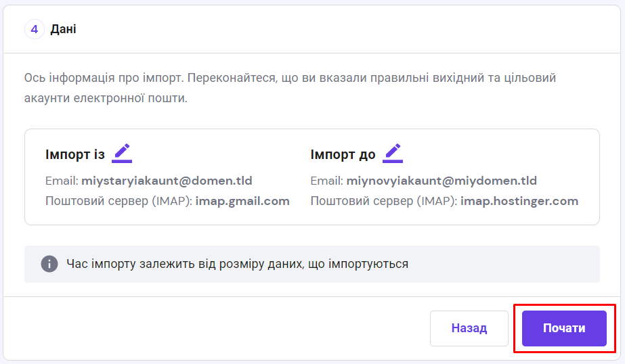Click the 'Email:' label under 'Імпорт із'
Image resolution: width=625 pixels, height=364 pixels.
[x=62, y=181]
